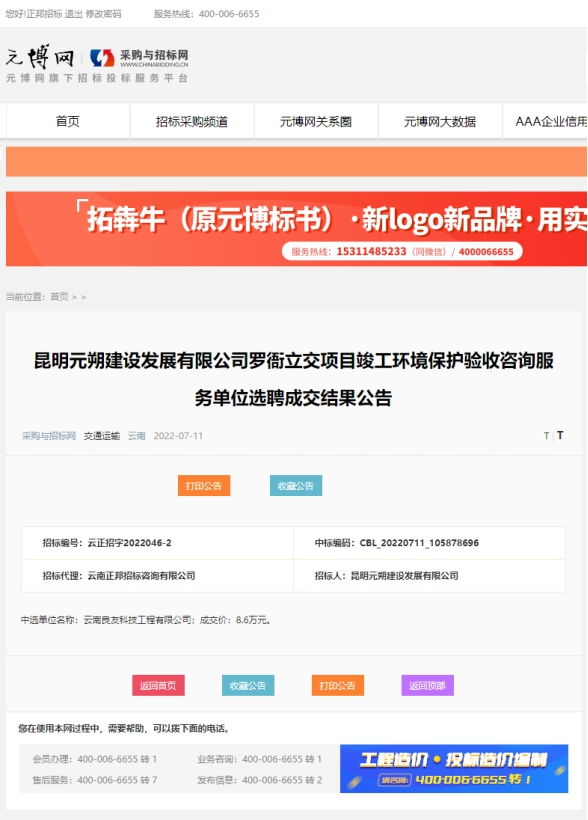
Task: Click the 采购与招标网 logo icon
Action: point(102,58)
